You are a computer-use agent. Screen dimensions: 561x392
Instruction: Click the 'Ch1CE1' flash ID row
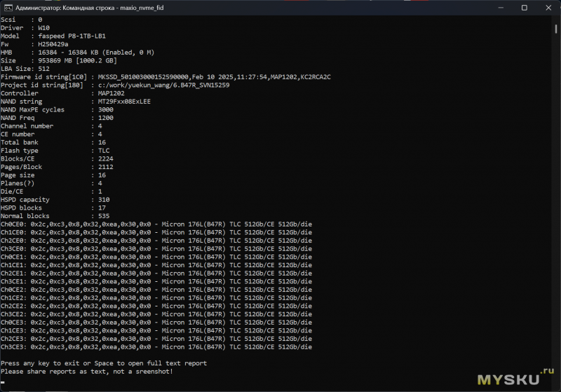156,265
